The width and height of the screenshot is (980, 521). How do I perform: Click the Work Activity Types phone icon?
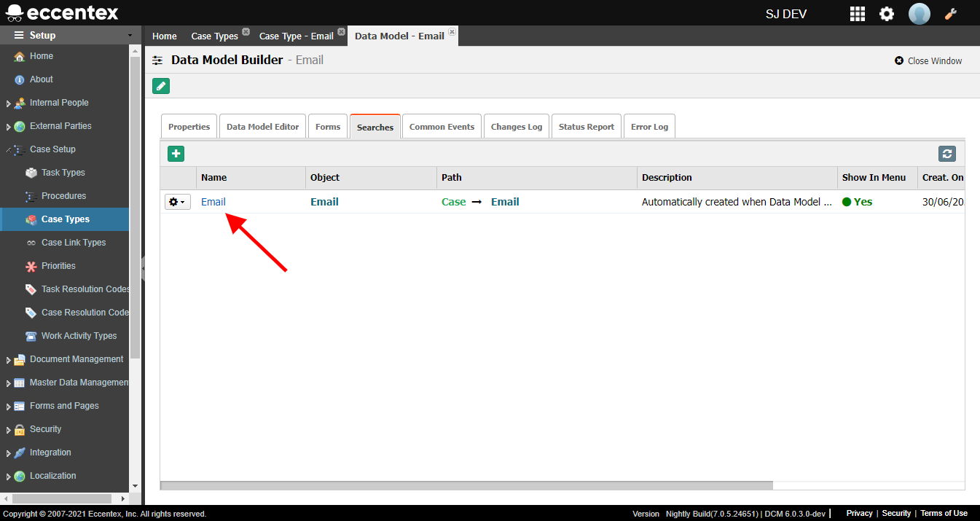pyautogui.click(x=31, y=336)
